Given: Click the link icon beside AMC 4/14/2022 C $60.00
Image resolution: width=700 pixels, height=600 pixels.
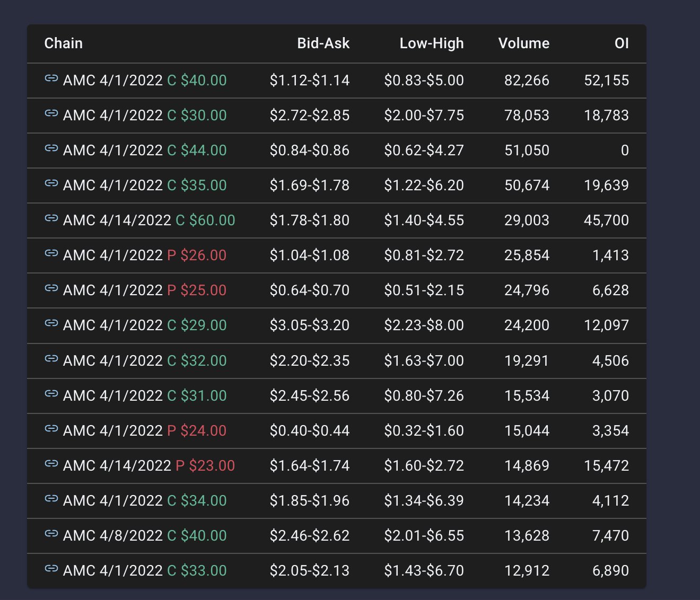Looking at the screenshot, I should tap(51, 220).
